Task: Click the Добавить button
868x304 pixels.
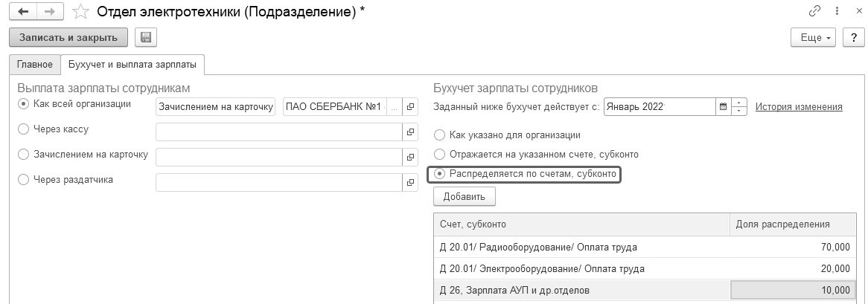Action: click(x=464, y=197)
